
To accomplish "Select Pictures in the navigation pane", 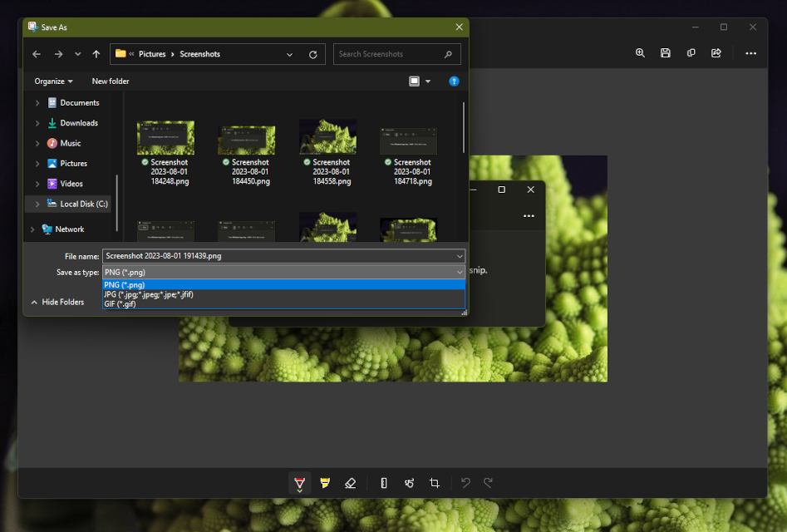I will coord(73,164).
